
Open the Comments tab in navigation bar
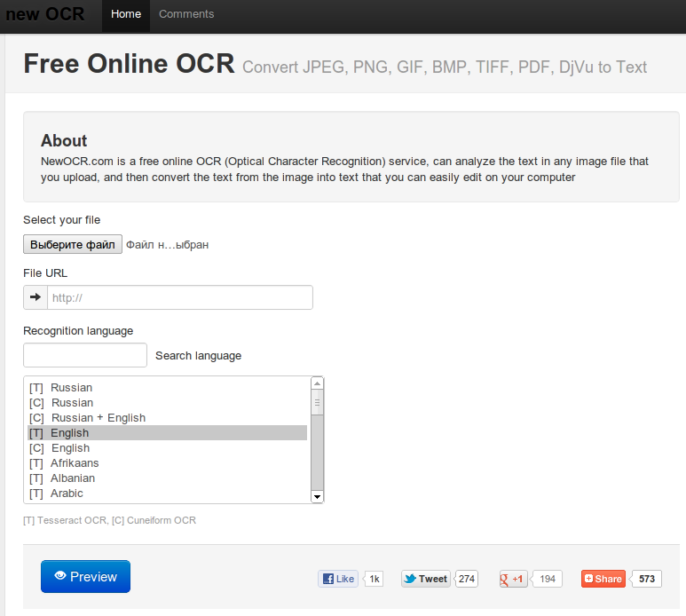[x=186, y=14]
